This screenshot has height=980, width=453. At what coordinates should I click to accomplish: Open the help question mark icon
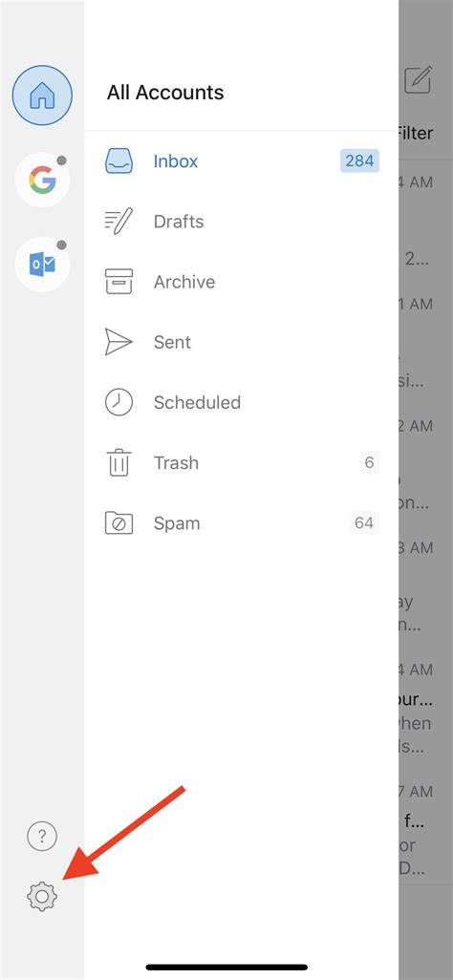[x=42, y=836]
